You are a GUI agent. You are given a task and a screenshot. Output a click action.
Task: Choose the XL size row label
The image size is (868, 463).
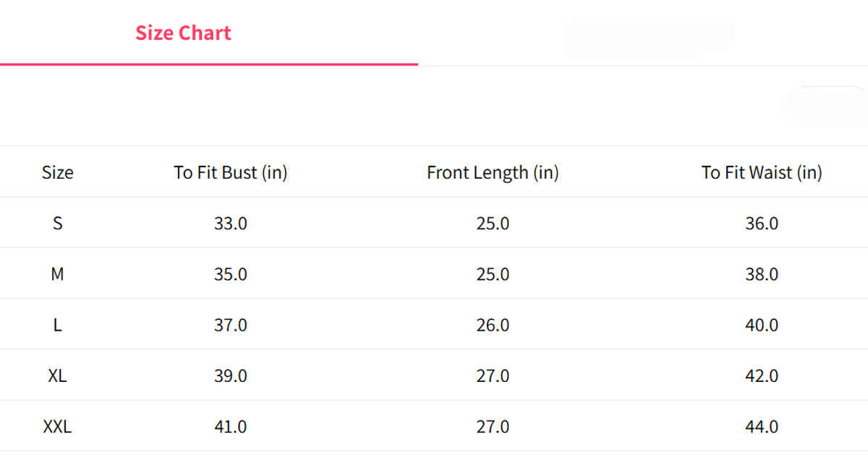tap(57, 376)
